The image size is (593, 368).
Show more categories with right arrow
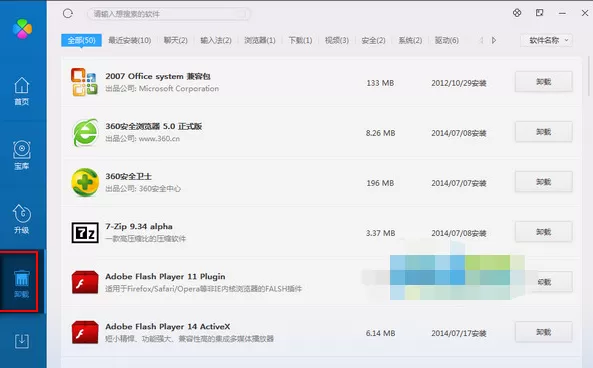[494, 40]
